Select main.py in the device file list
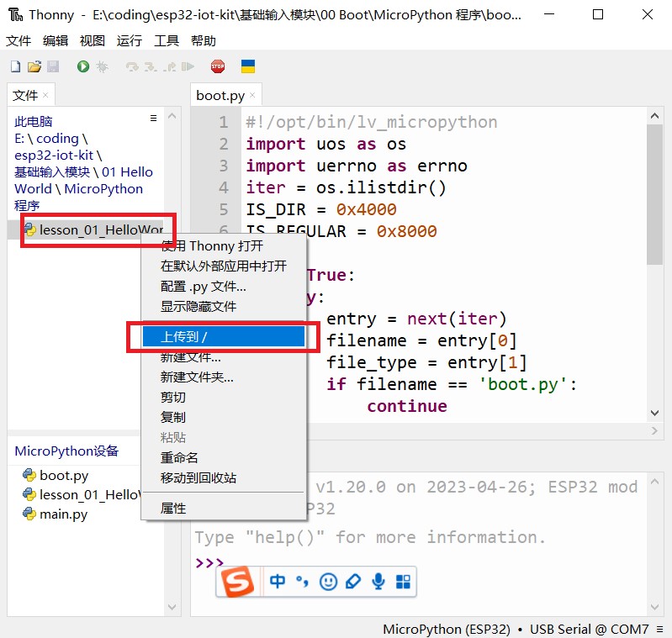The width and height of the screenshot is (672, 638). [63, 514]
